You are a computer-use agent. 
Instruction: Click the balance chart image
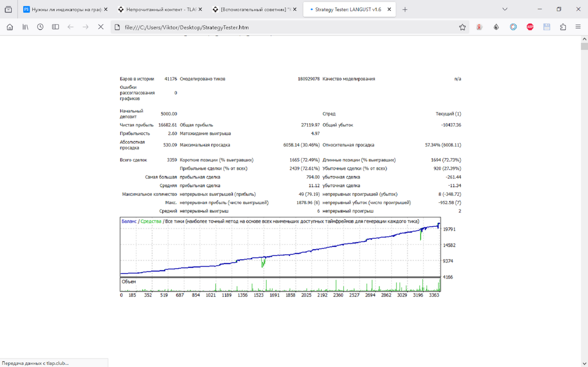(280, 247)
